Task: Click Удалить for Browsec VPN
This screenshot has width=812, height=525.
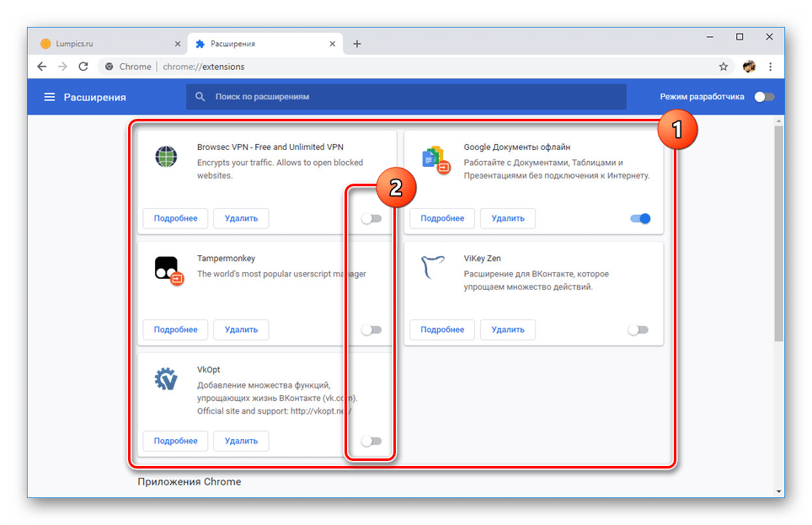Action: click(241, 218)
